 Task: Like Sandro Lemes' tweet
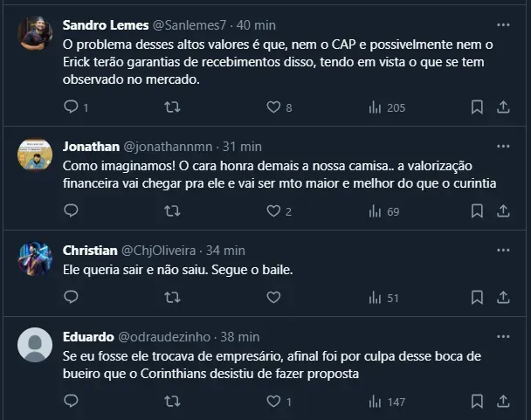(x=273, y=107)
